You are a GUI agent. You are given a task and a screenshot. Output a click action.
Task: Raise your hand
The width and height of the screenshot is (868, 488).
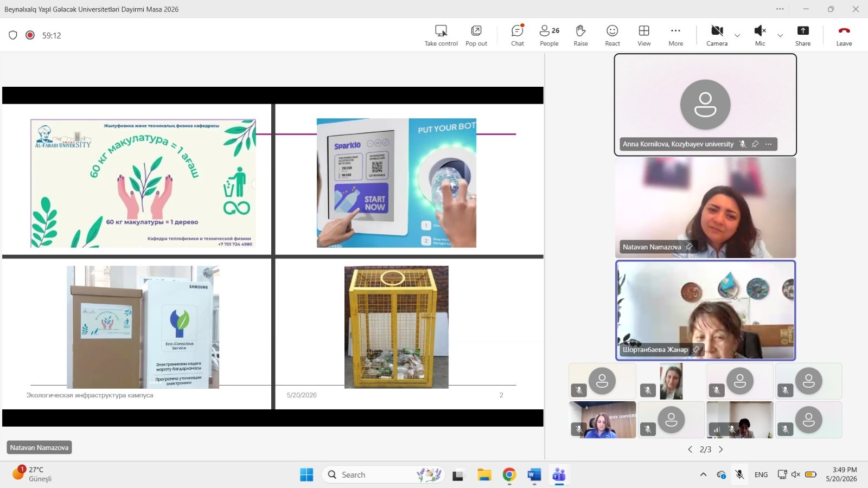point(580,36)
